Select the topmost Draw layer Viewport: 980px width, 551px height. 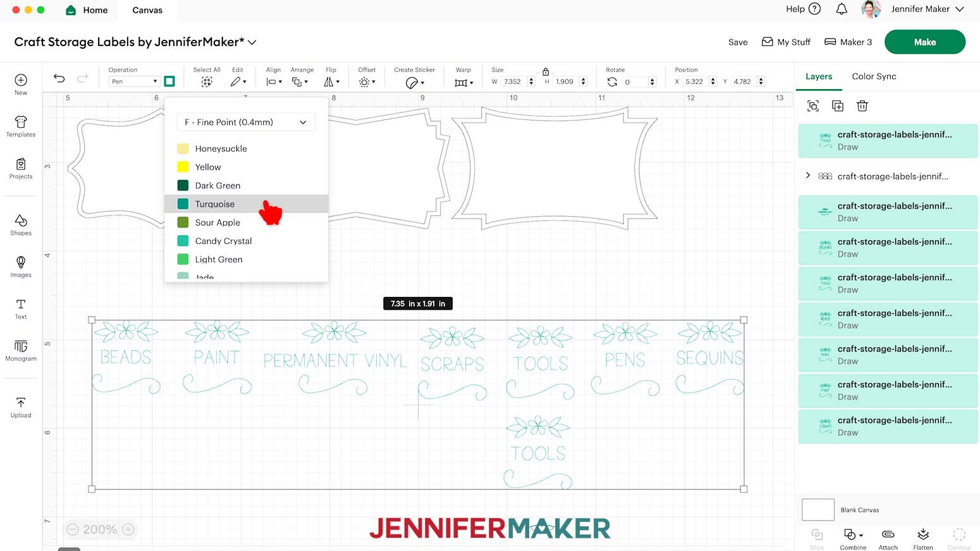[x=888, y=140]
